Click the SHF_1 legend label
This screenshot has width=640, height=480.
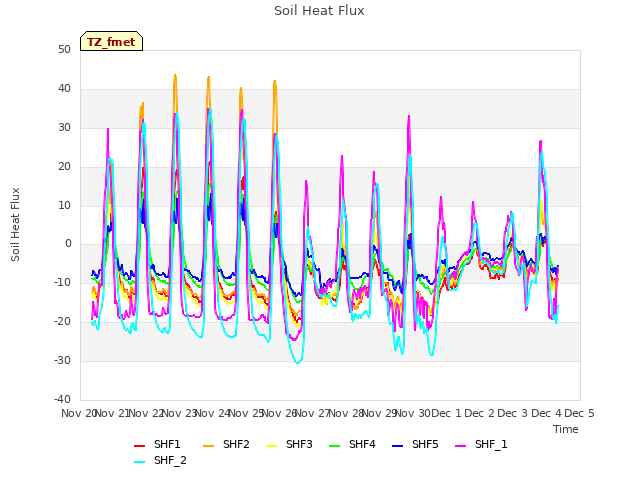491,444
